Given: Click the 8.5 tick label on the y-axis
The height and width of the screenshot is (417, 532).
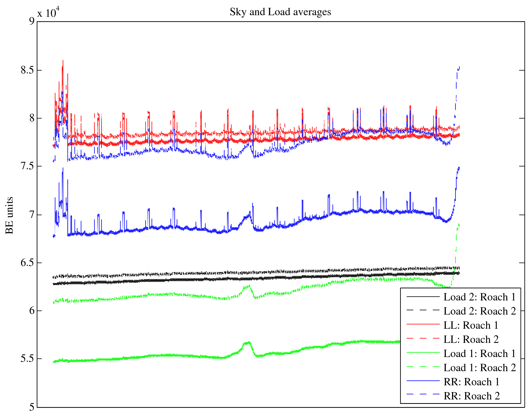Looking at the screenshot, I should pos(27,70).
